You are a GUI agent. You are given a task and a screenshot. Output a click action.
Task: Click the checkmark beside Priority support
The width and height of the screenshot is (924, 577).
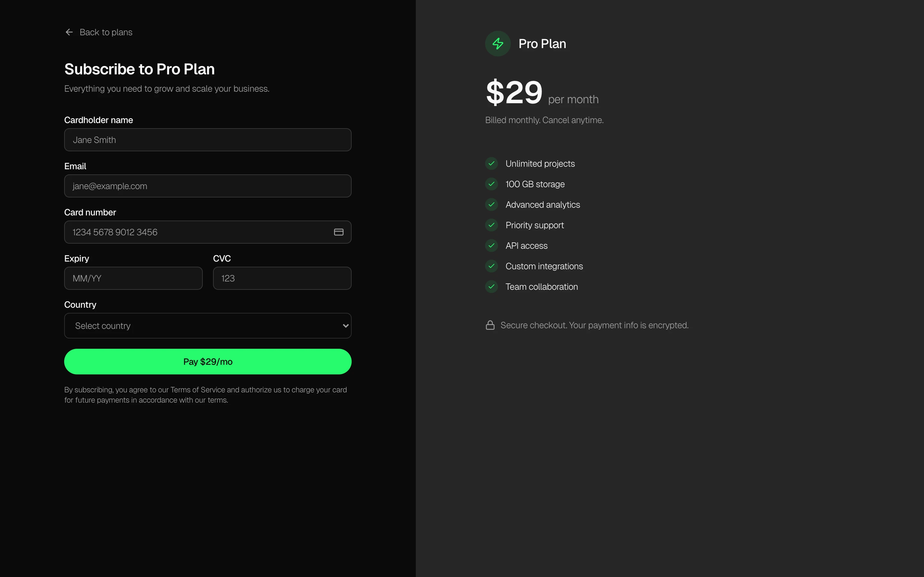pyautogui.click(x=492, y=225)
